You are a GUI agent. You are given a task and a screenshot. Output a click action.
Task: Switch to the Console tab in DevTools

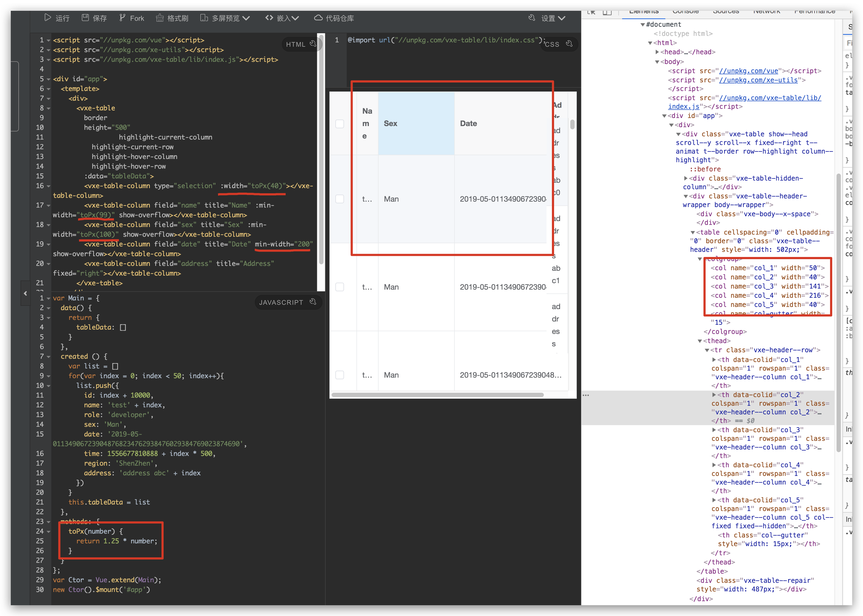pyautogui.click(x=686, y=12)
